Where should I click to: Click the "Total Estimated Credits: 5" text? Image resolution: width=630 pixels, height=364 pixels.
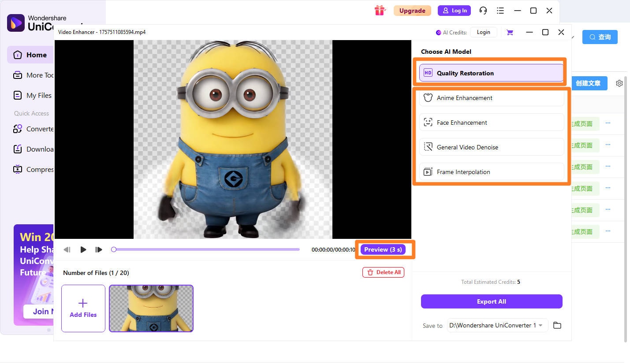491,282
